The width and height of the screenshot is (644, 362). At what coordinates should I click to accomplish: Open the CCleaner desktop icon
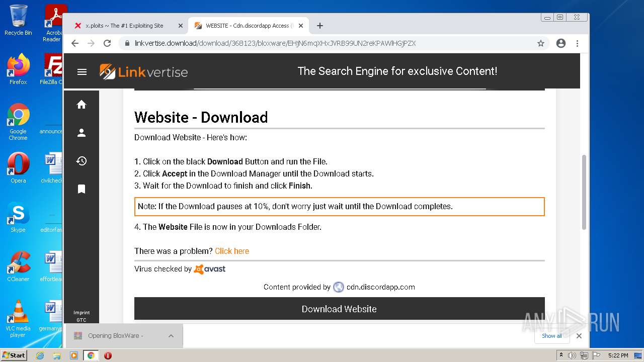[x=18, y=266]
